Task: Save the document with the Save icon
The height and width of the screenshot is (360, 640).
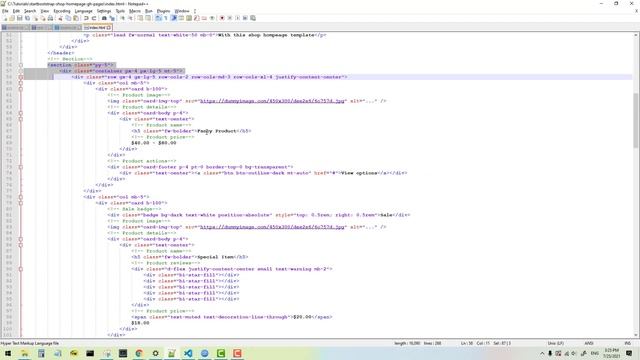Action: pos(19,18)
